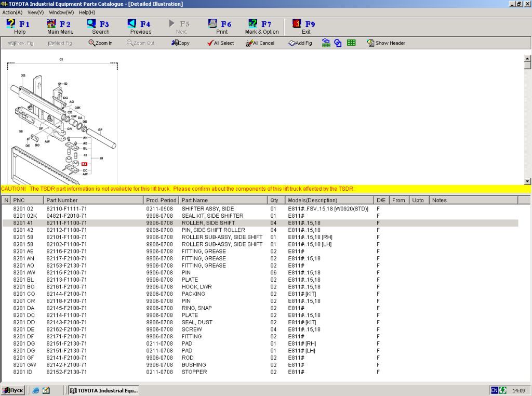The height and width of the screenshot is (396, 532).
Task: Open the View(V) menu
Action: coord(36,12)
